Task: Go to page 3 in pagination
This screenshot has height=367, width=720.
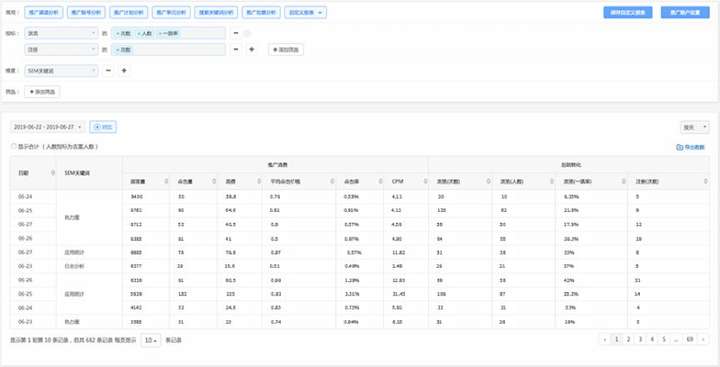Action: click(640, 339)
